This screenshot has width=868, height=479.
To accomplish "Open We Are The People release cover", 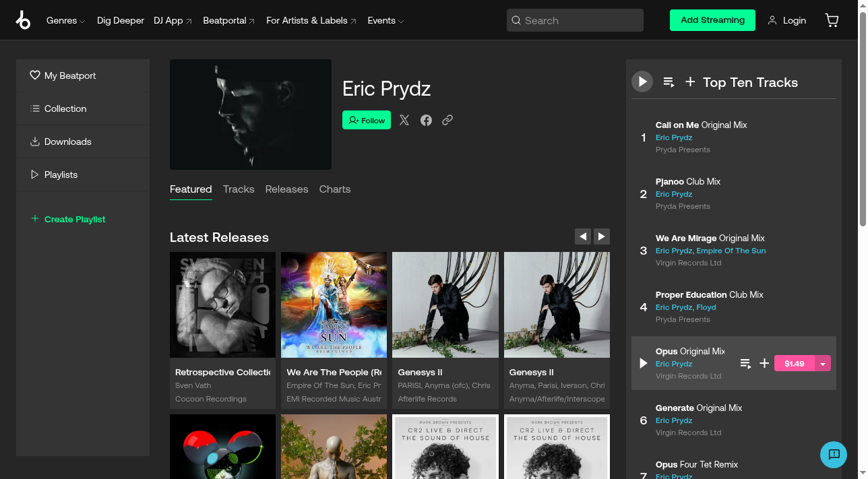I will click(334, 305).
